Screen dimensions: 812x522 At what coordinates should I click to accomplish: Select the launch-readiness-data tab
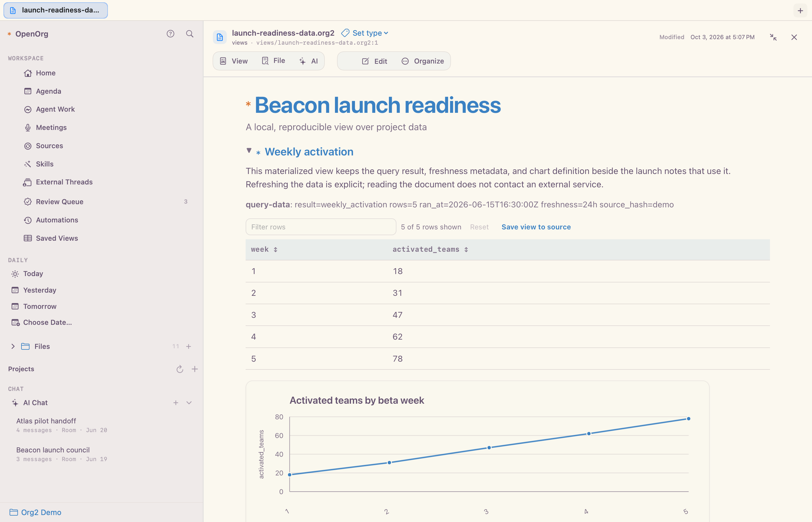point(56,10)
